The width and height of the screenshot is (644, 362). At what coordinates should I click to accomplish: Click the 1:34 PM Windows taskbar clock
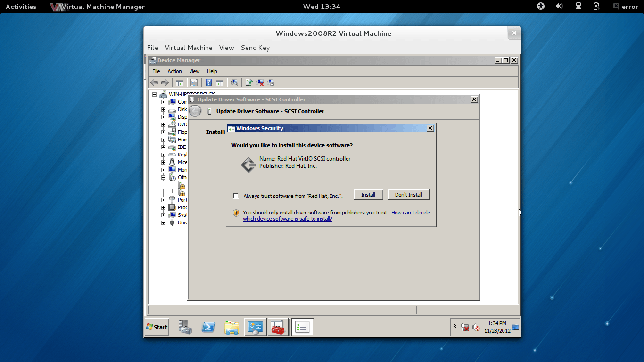pyautogui.click(x=497, y=327)
